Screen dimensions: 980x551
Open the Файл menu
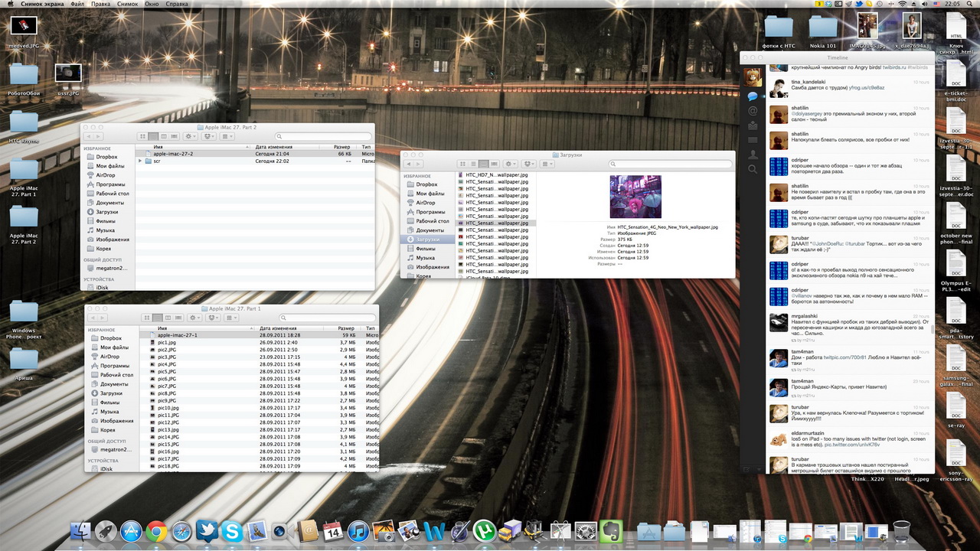pyautogui.click(x=77, y=4)
